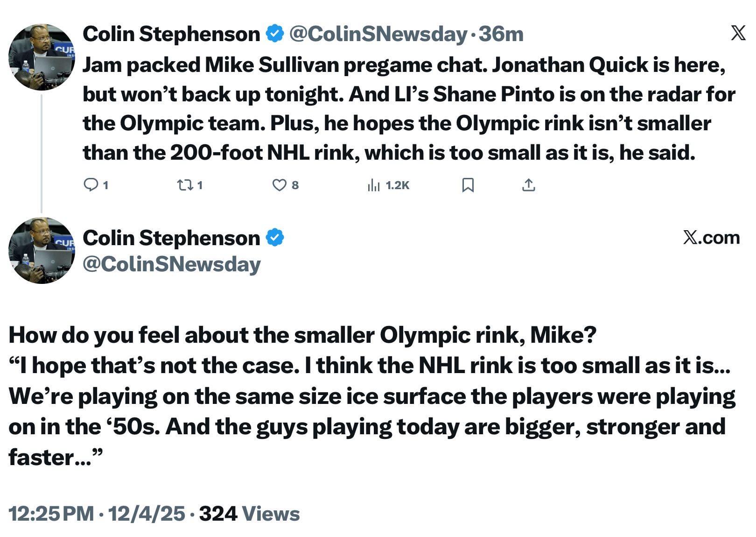Click the 36m timestamp link

click(501, 34)
